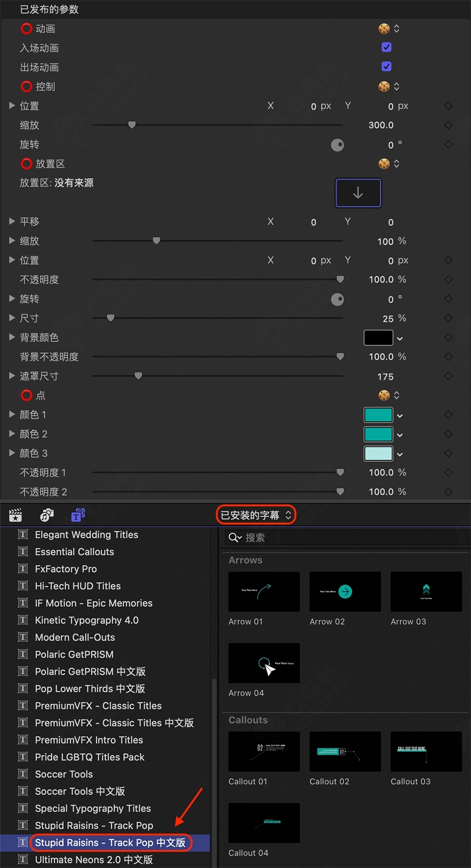This screenshot has height=868, width=471.
Task: Select Polaric GetPRISM 中文版 category
Action: [90, 671]
